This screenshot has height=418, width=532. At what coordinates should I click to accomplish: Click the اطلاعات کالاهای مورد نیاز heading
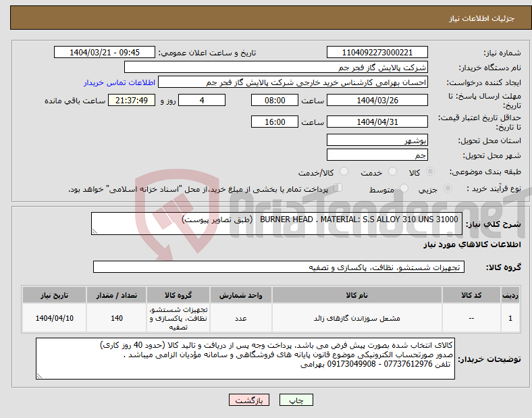tap(472, 244)
